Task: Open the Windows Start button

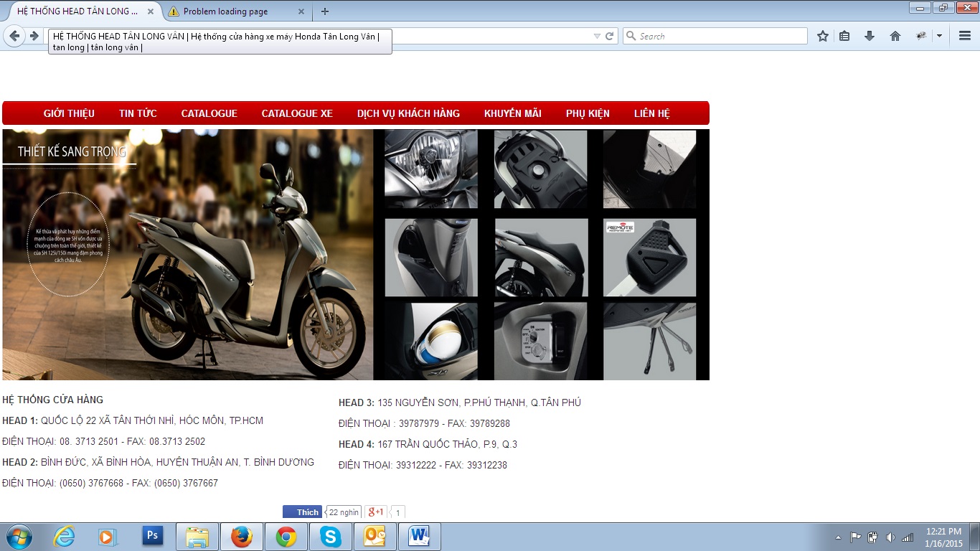Action: [19, 537]
